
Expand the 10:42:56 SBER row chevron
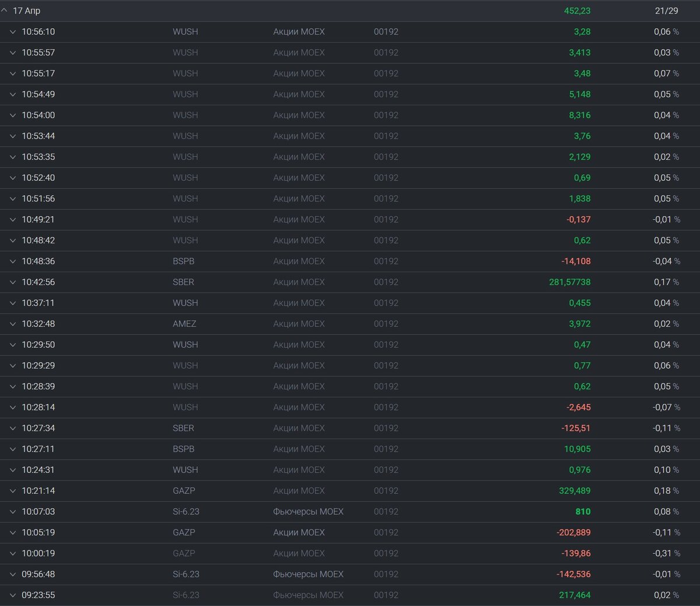[x=13, y=282]
